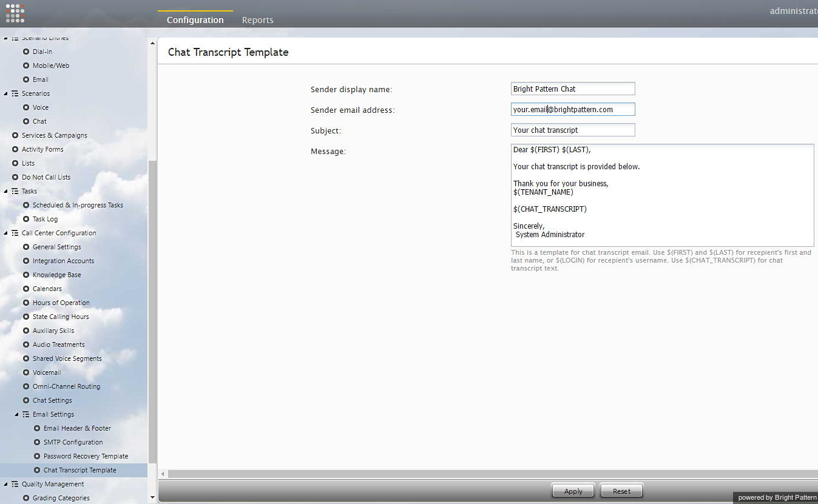Open Voicemail settings
The width and height of the screenshot is (818, 504).
point(47,372)
